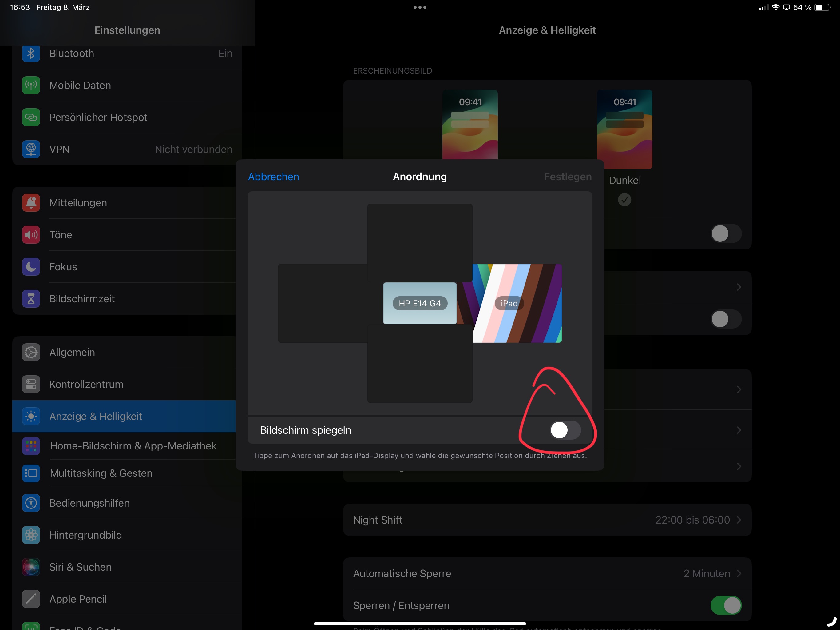This screenshot has width=840, height=630.
Task: Open Mobile Daten via its antenna icon
Action: pyautogui.click(x=31, y=86)
